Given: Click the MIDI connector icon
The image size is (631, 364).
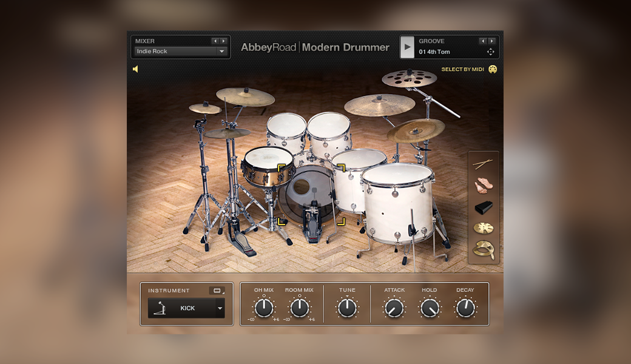Looking at the screenshot, I should point(493,69).
